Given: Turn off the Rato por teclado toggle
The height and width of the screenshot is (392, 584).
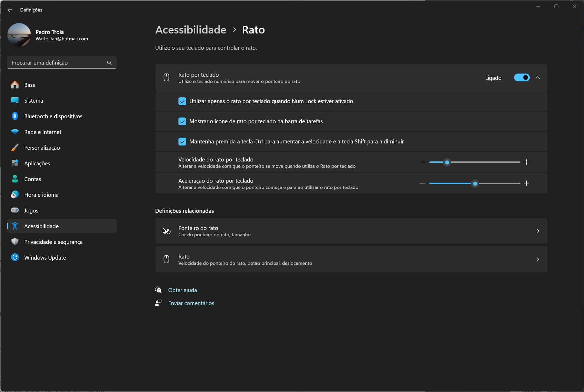Looking at the screenshot, I should 522,78.
